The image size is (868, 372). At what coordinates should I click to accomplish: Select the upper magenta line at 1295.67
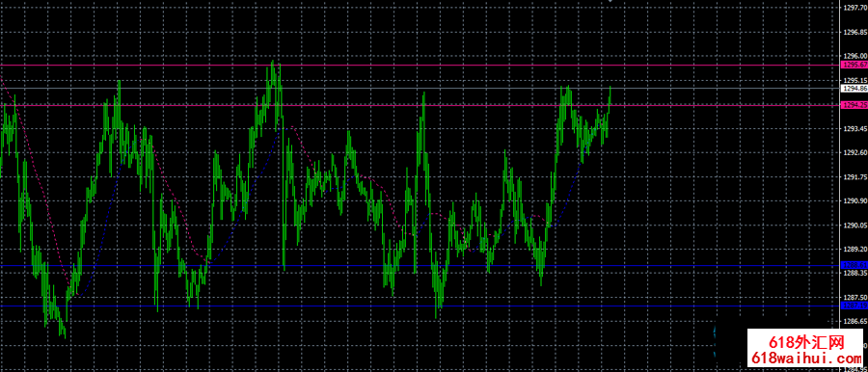(x=420, y=66)
